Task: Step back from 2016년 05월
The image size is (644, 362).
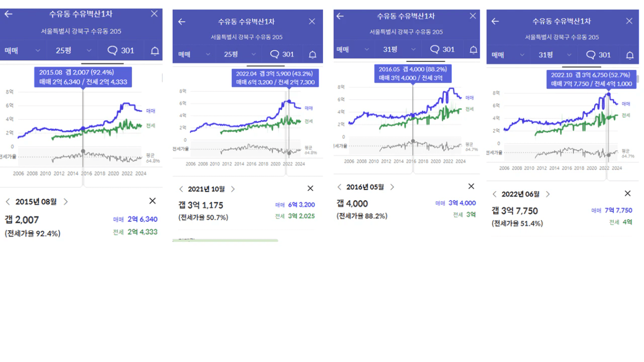Action: (x=339, y=187)
